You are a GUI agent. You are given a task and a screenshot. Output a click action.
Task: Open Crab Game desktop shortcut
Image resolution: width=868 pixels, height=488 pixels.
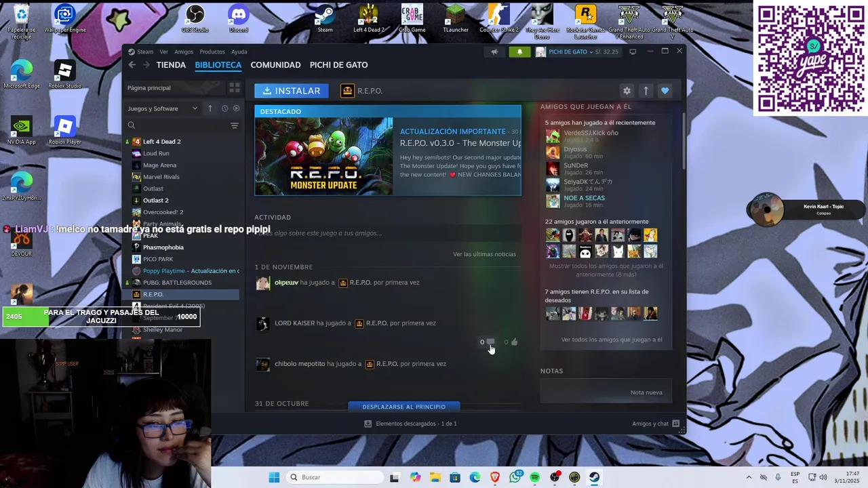point(412,18)
